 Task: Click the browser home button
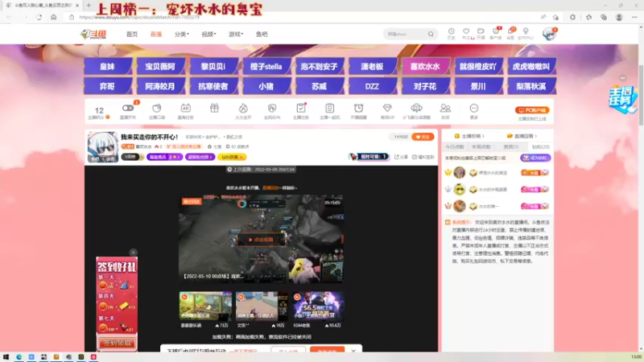54,17
